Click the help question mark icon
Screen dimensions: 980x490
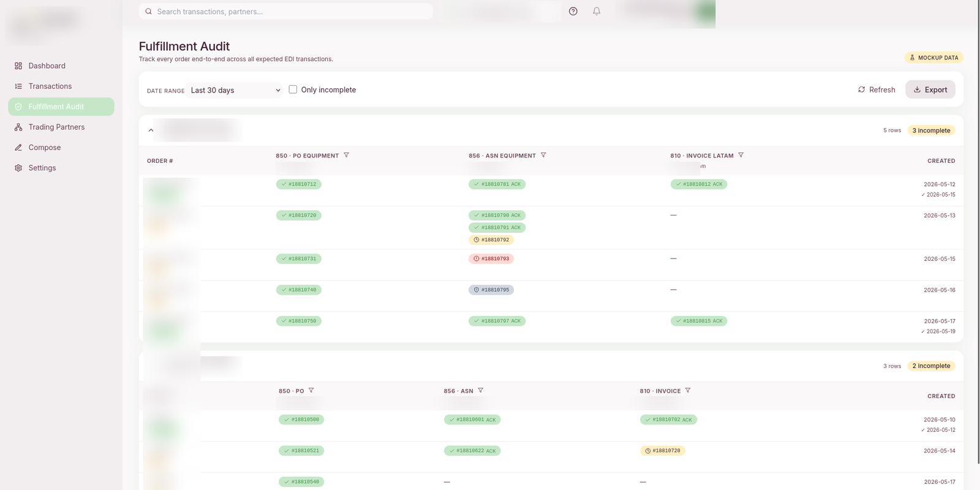[x=573, y=11]
